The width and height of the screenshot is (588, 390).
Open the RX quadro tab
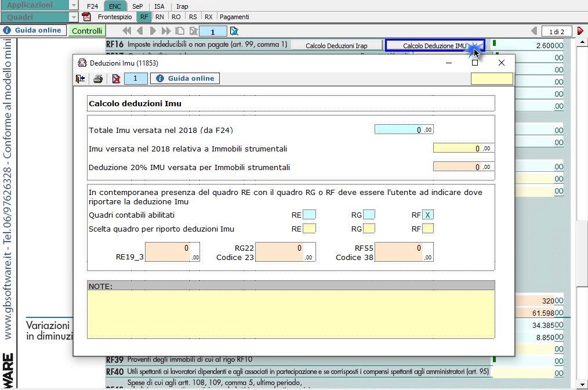point(209,17)
